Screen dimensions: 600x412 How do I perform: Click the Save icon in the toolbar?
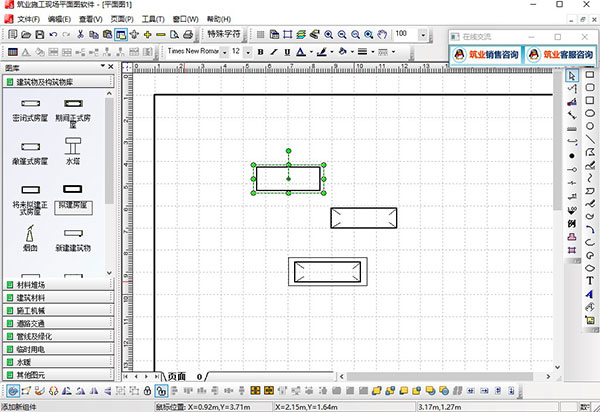coord(38,34)
